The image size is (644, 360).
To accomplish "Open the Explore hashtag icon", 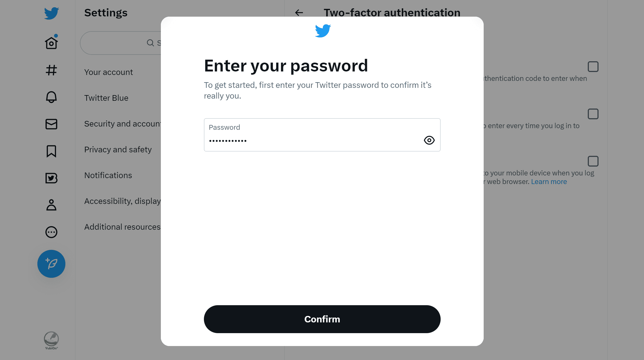I will coord(51,70).
